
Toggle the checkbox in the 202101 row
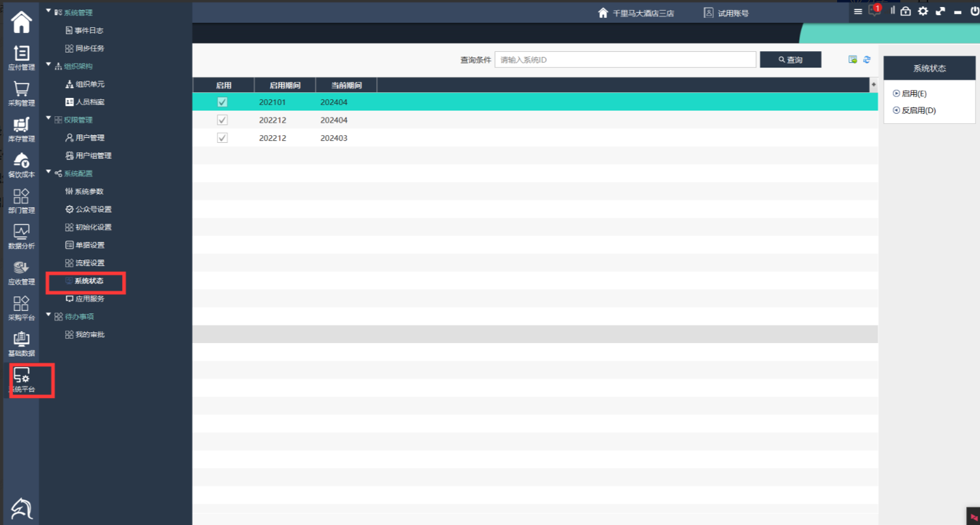click(223, 102)
